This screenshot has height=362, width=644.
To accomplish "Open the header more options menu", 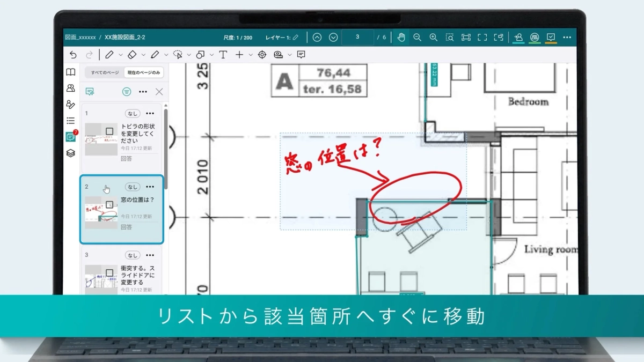I will point(567,37).
